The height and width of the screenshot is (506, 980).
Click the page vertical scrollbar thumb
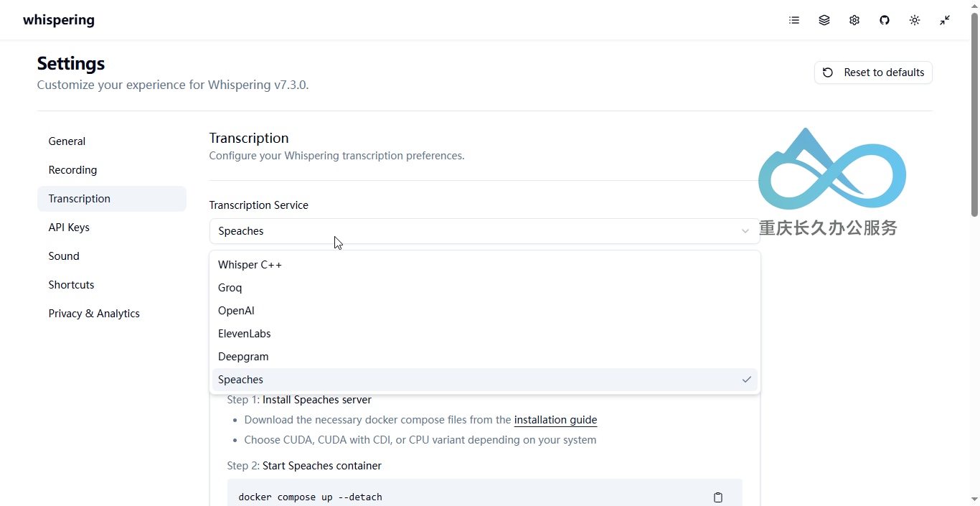coord(974,115)
